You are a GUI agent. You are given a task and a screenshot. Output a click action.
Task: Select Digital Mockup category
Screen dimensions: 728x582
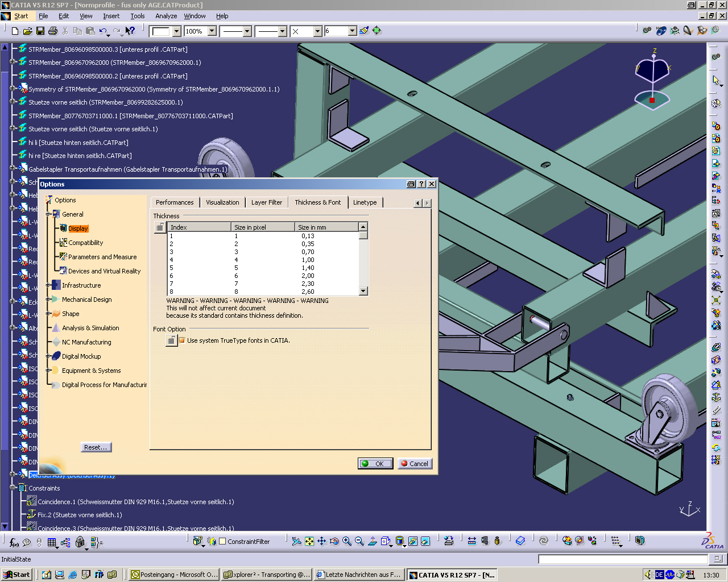(81, 356)
